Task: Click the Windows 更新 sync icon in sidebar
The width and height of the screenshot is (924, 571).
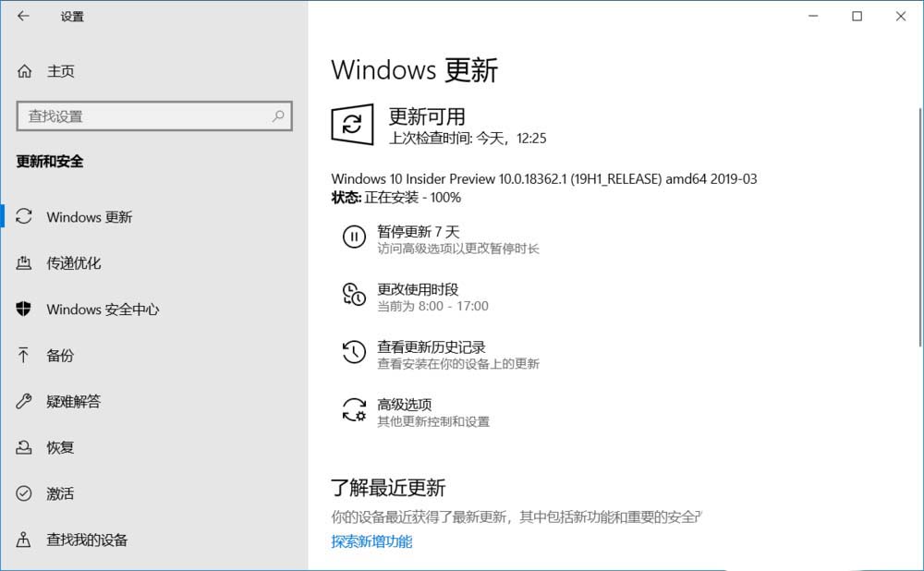Action: (x=24, y=216)
